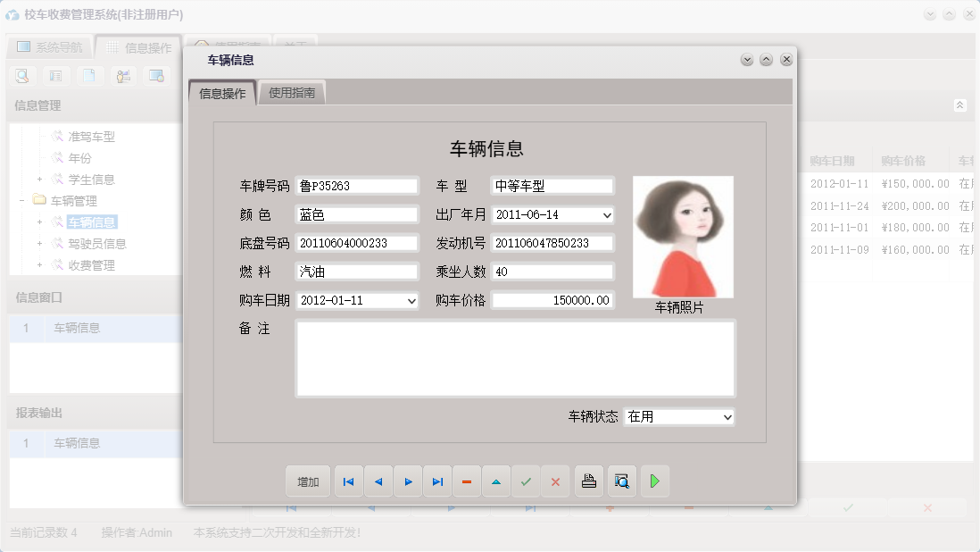980x552 pixels.
Task: Switch to the 使用指南 tab
Action: point(293,91)
